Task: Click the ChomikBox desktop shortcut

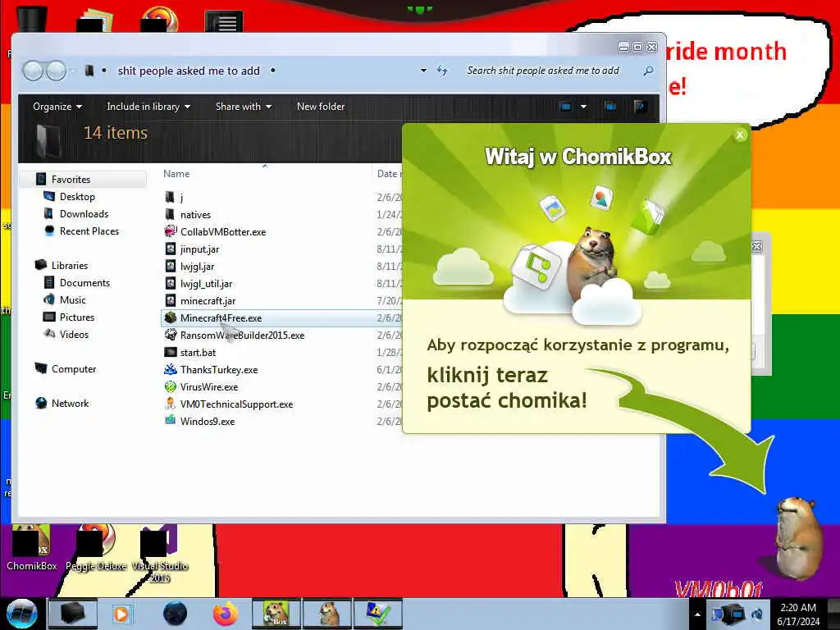Action: click(32, 547)
